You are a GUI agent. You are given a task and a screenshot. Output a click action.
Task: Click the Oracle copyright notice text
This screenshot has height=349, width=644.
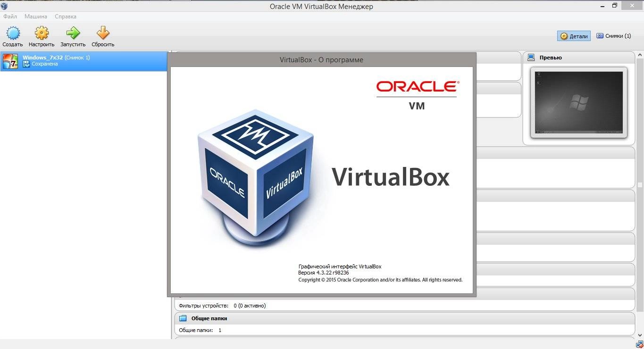(x=380, y=280)
